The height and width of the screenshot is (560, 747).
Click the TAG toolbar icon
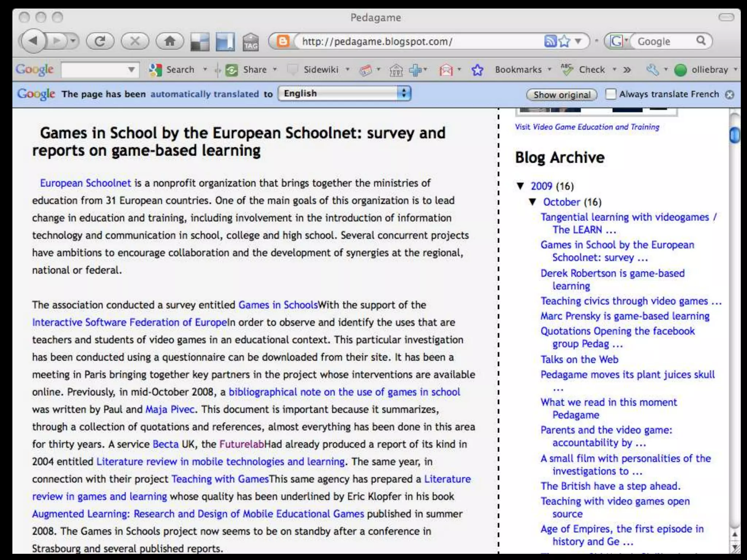coord(251,42)
